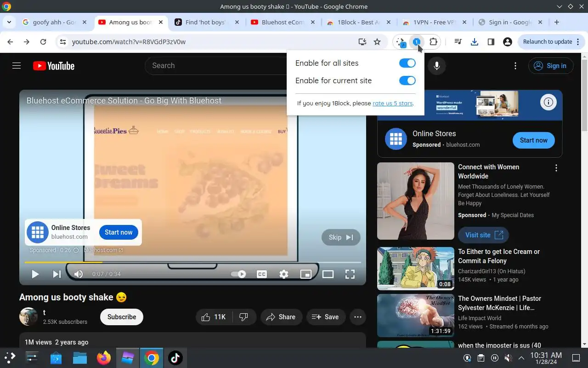Image resolution: width=588 pixels, height=368 pixels.
Task: Search with voice microphone icon
Action: [436, 66]
